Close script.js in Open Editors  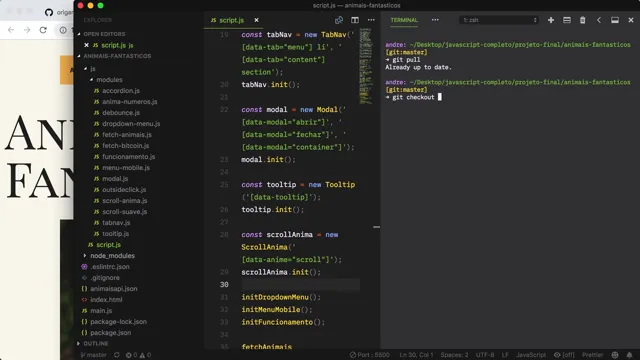(x=86, y=45)
